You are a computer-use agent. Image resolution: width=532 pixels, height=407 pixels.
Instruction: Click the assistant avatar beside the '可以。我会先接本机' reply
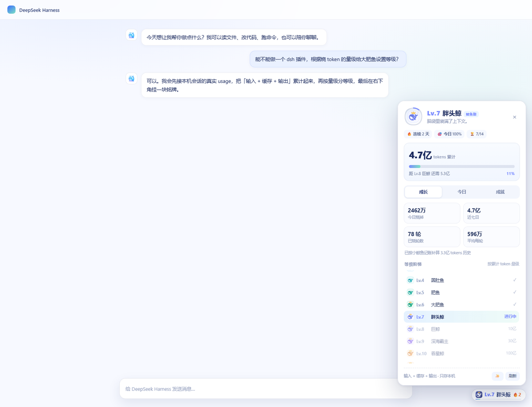(131, 79)
